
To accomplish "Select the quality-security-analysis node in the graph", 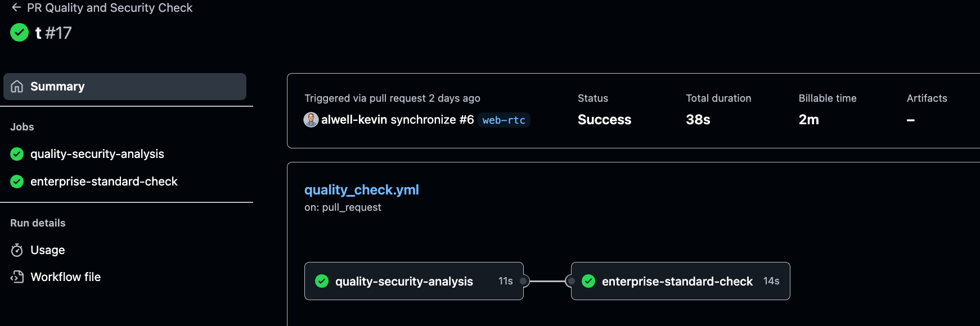I will 404,281.
